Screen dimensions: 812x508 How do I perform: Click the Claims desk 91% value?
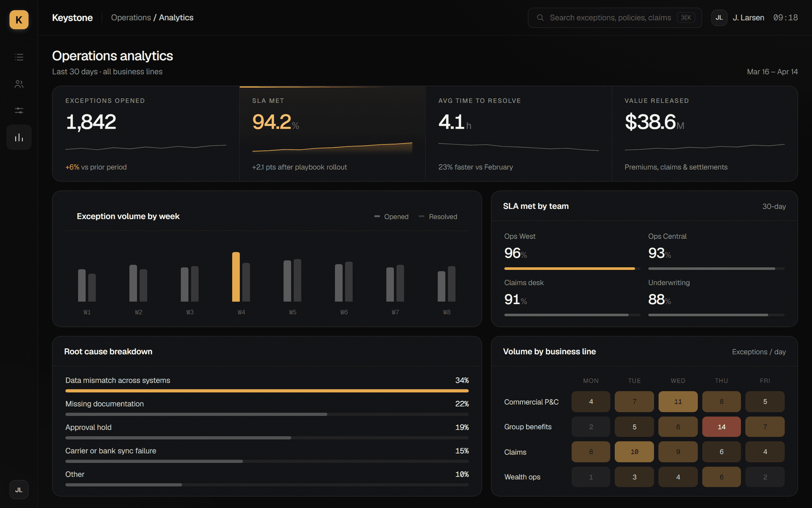coord(515,299)
